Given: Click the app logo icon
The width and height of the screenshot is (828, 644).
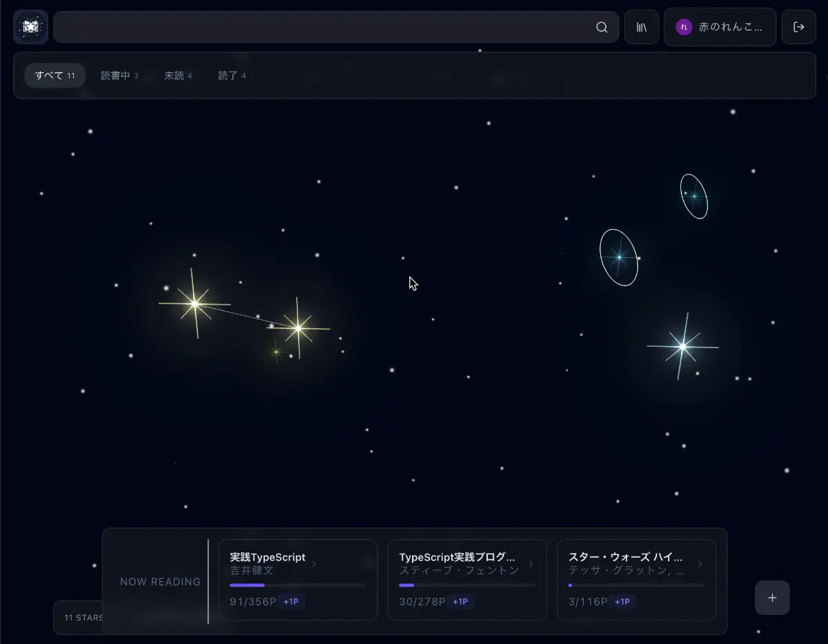Looking at the screenshot, I should click(x=30, y=27).
